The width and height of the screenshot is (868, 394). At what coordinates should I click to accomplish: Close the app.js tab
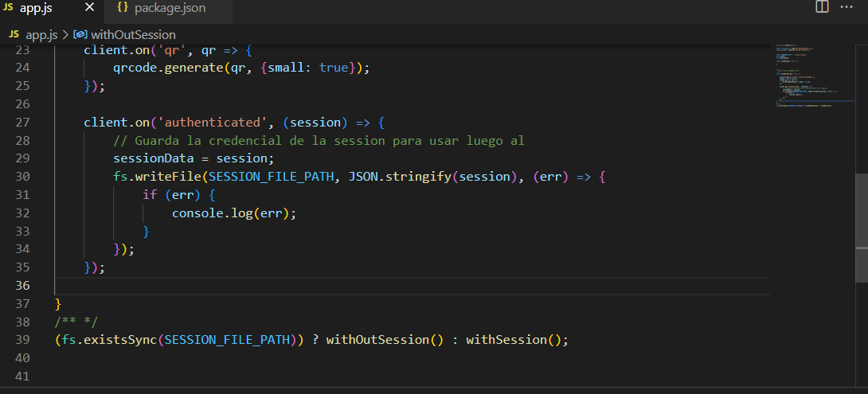(89, 8)
